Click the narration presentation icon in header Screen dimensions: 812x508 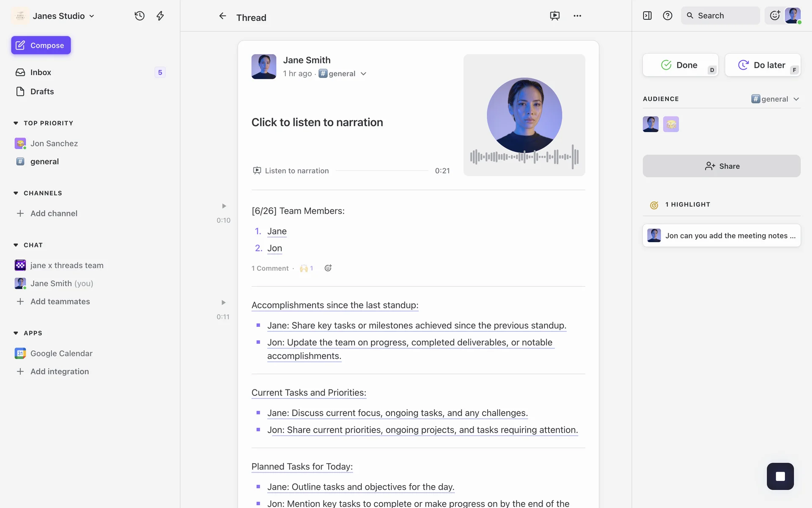click(x=554, y=16)
